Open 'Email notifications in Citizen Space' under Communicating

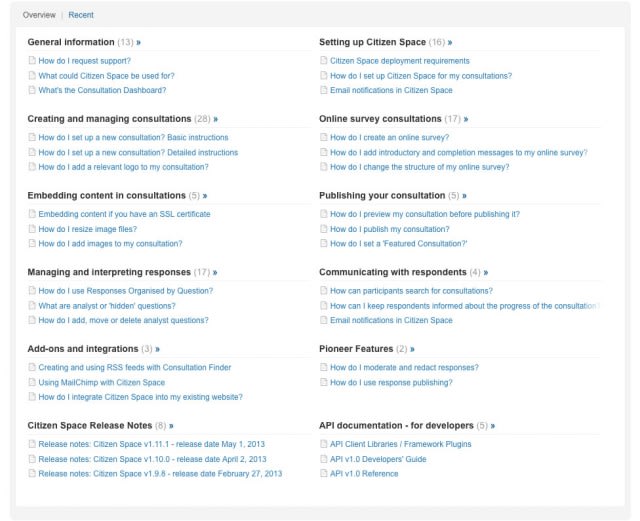pyautogui.click(x=391, y=321)
